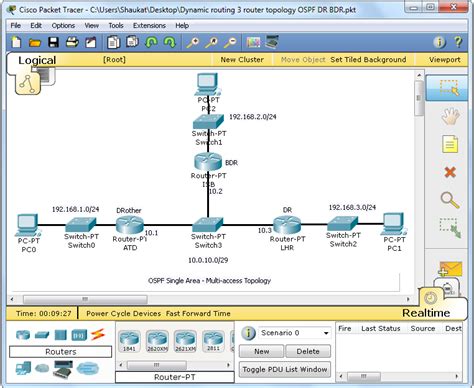Viewport: 474px width, 388px height.
Task: Open the Edit menu
Action: point(36,25)
